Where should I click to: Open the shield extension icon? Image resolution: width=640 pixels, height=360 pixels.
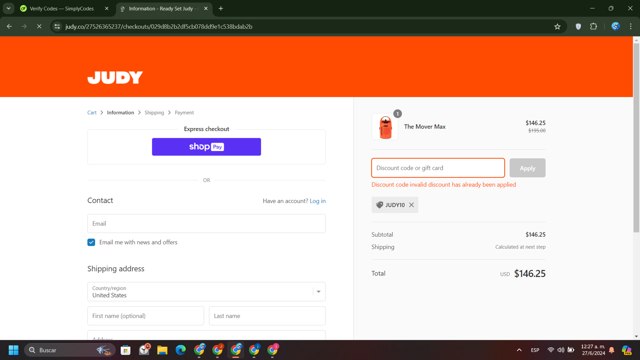click(578, 27)
